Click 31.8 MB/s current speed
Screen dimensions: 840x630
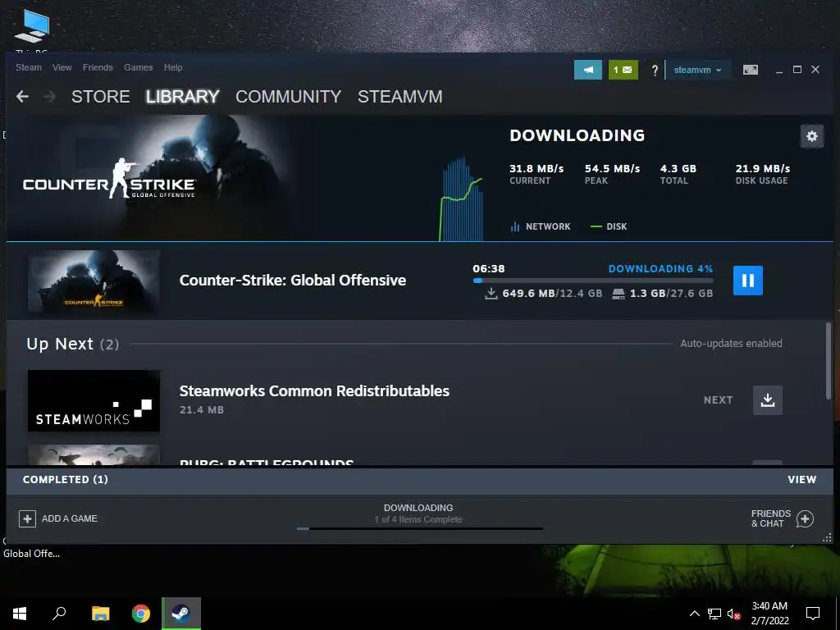point(536,169)
